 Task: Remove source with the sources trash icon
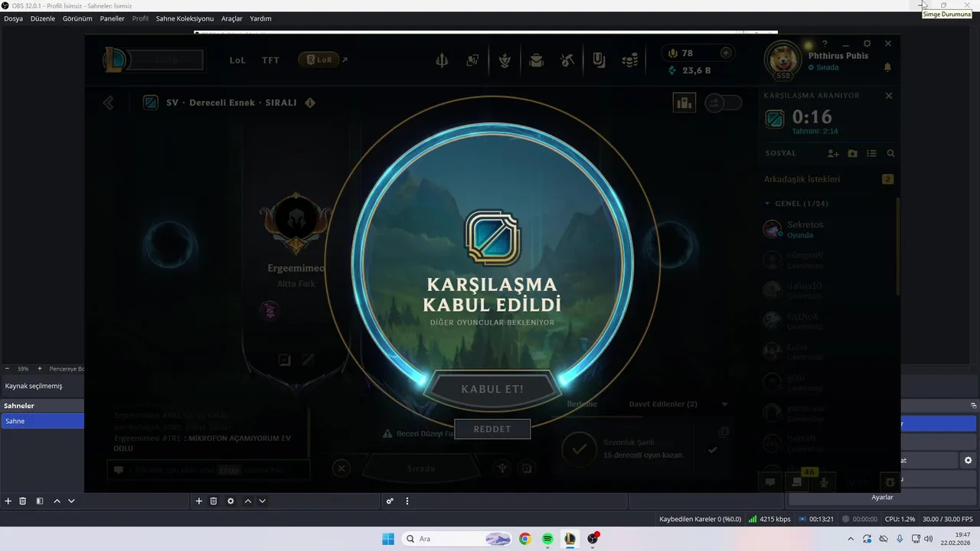tap(214, 501)
